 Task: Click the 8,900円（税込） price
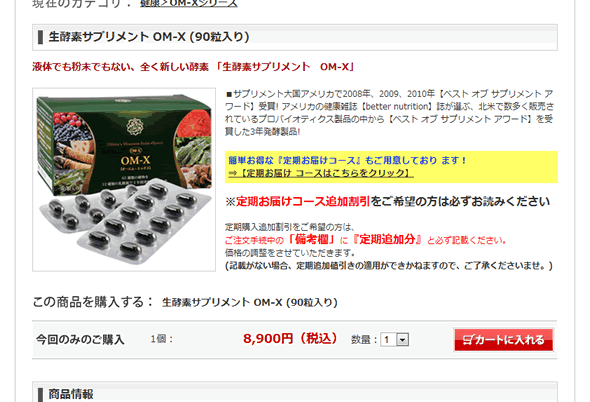(x=290, y=338)
